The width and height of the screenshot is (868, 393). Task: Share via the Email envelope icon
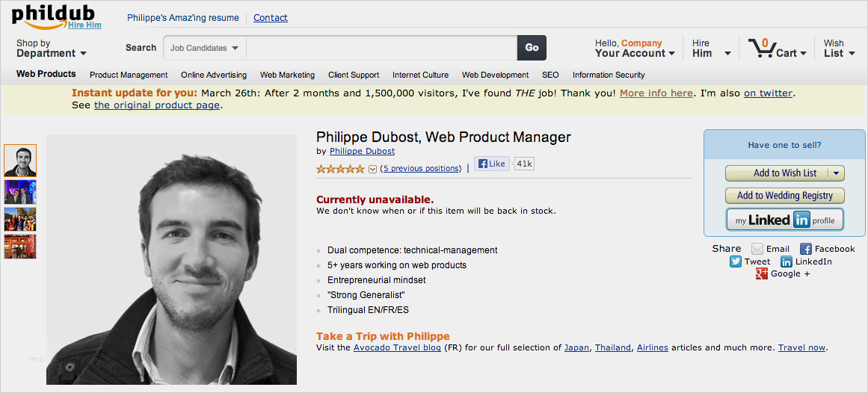click(757, 249)
